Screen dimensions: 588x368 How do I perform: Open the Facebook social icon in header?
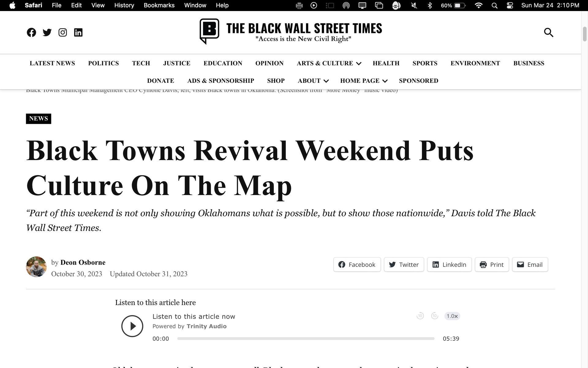tap(31, 33)
